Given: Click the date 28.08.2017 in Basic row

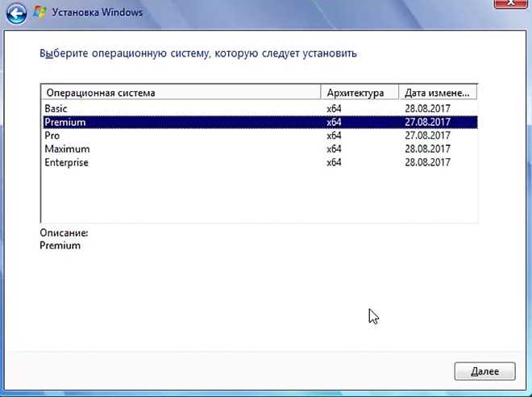Looking at the screenshot, I should tap(427, 109).
